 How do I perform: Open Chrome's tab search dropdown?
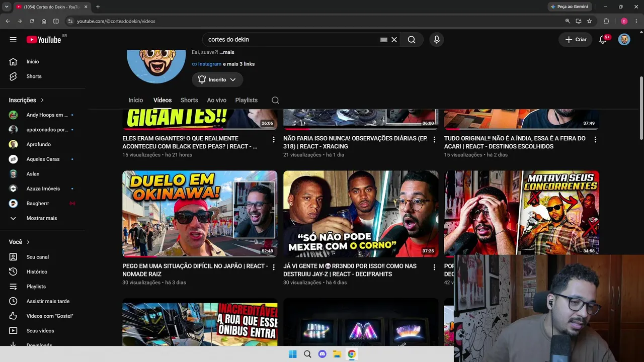(7, 7)
